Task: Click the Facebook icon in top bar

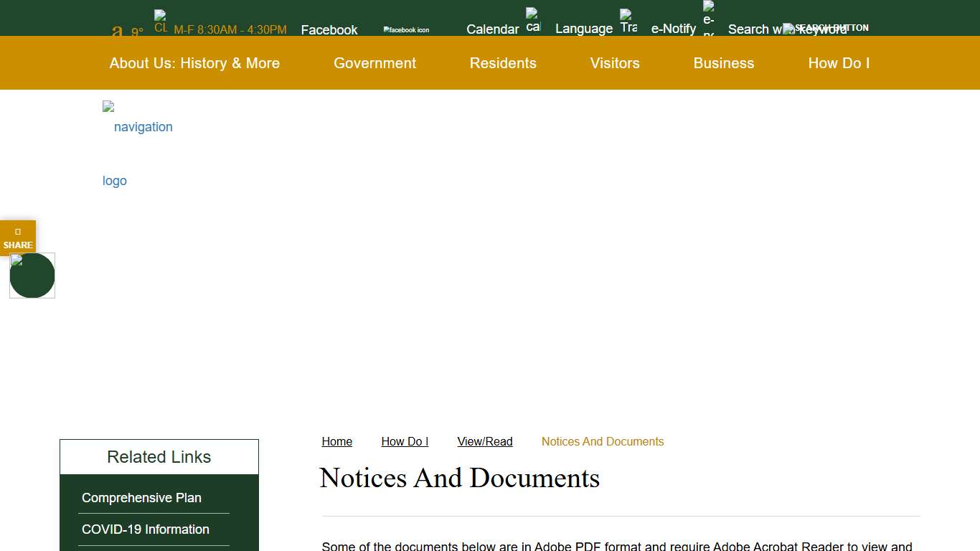Action: click(x=406, y=29)
